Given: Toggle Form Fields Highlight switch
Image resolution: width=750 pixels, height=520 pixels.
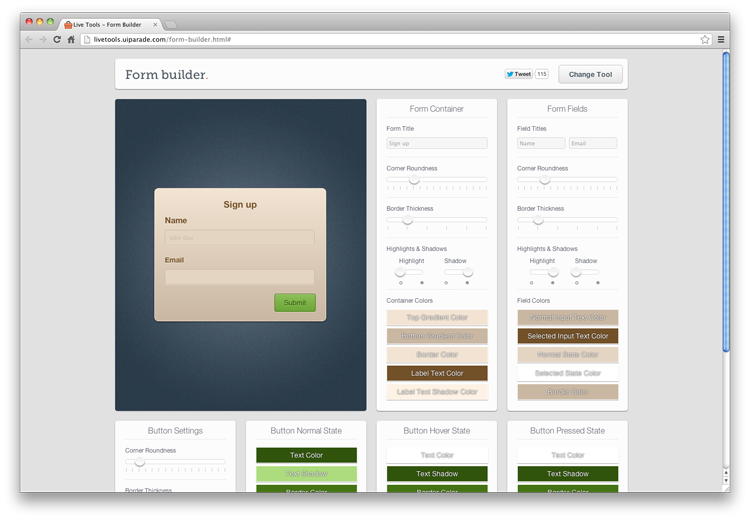Looking at the screenshot, I should (x=544, y=272).
